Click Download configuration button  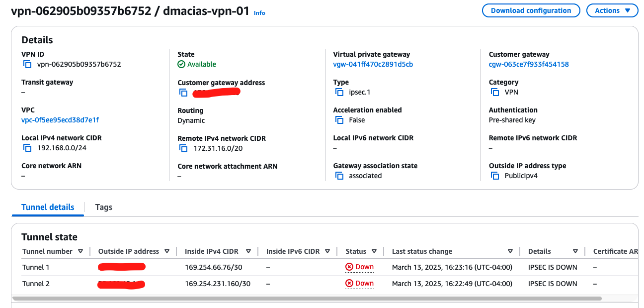[x=531, y=10]
